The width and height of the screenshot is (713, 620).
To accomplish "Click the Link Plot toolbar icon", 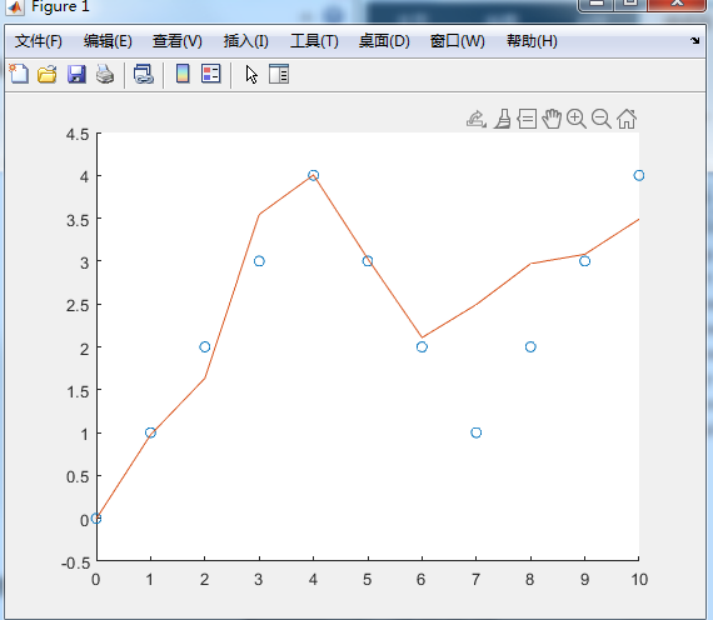I will tap(144, 74).
